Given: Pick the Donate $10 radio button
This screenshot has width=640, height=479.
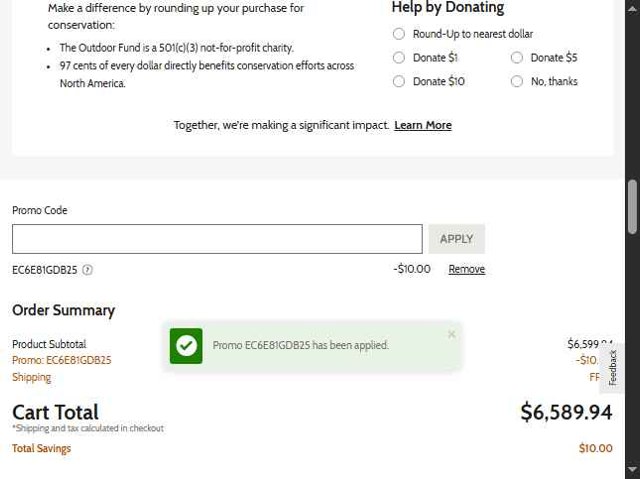Looking at the screenshot, I should tap(399, 82).
